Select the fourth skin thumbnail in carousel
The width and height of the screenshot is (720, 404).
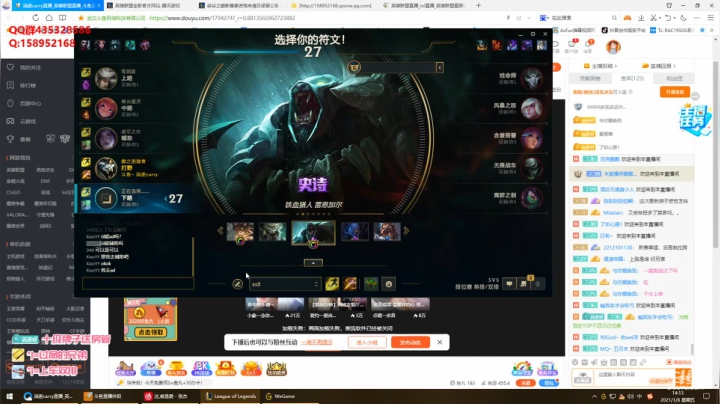click(354, 232)
